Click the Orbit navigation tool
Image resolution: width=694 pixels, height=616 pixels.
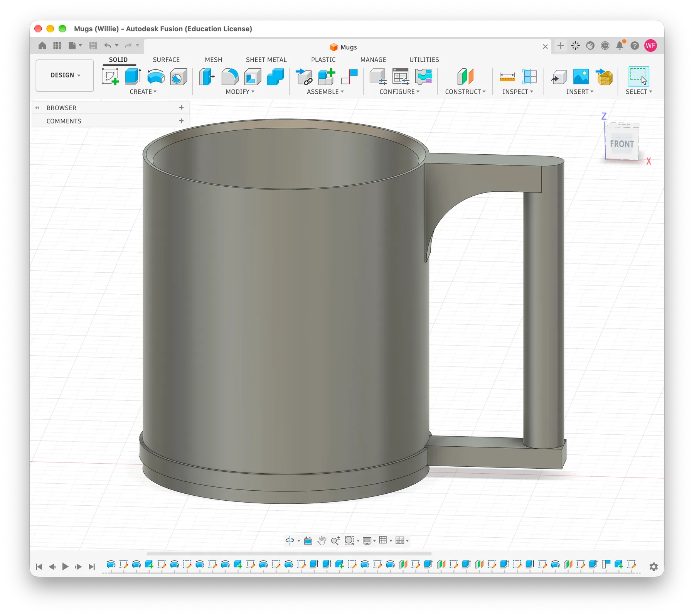click(x=290, y=540)
